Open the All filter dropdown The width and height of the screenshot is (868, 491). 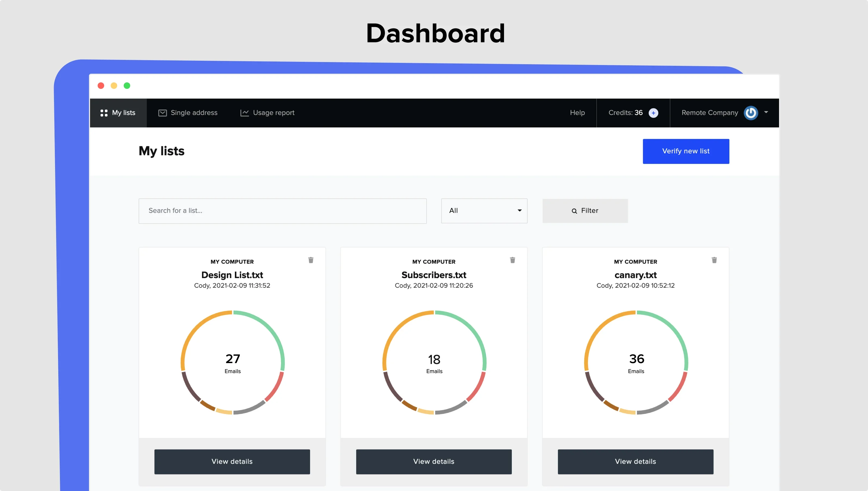pos(484,211)
